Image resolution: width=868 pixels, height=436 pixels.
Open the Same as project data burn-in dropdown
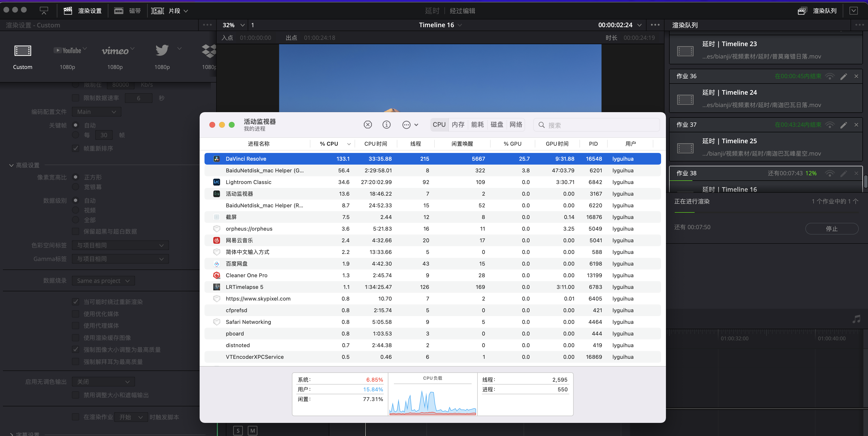pos(103,281)
